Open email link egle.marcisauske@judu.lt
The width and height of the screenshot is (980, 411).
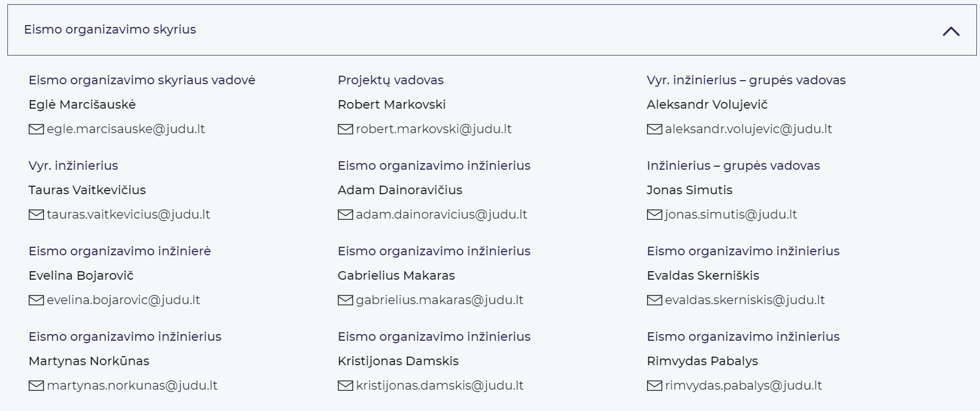point(126,129)
